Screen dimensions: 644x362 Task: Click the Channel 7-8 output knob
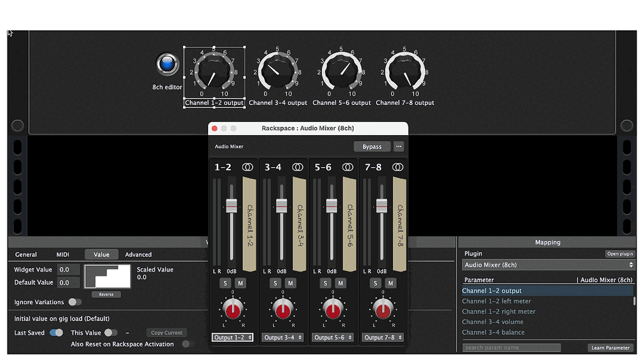pos(404,71)
